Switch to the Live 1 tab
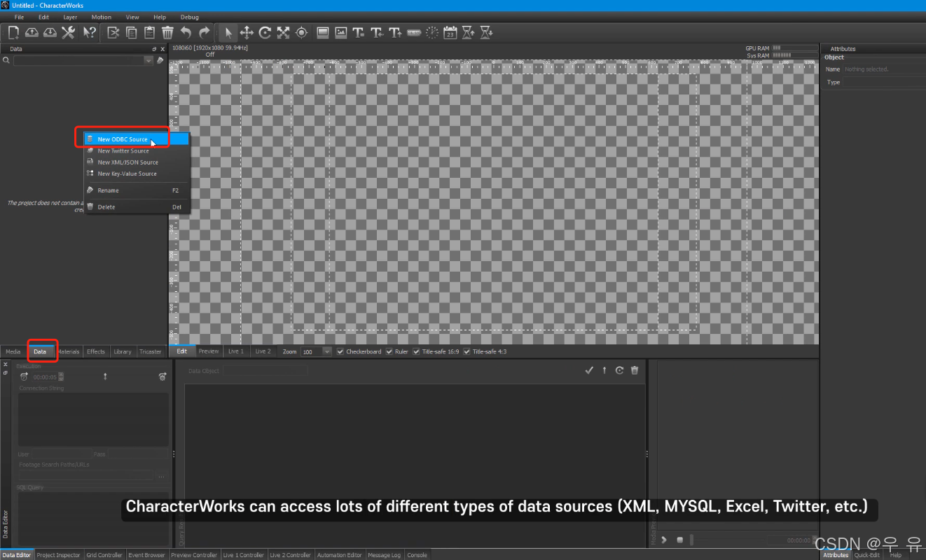This screenshot has width=926, height=560. tap(236, 351)
